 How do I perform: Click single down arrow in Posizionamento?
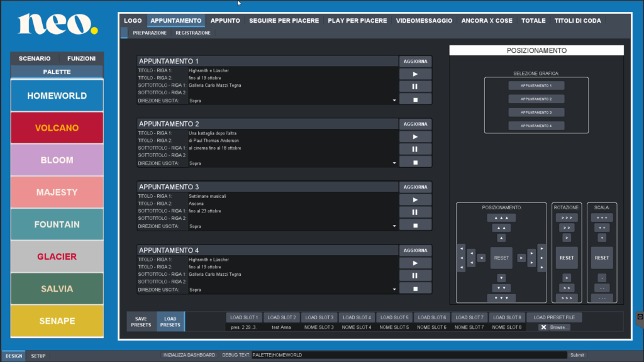click(501, 278)
